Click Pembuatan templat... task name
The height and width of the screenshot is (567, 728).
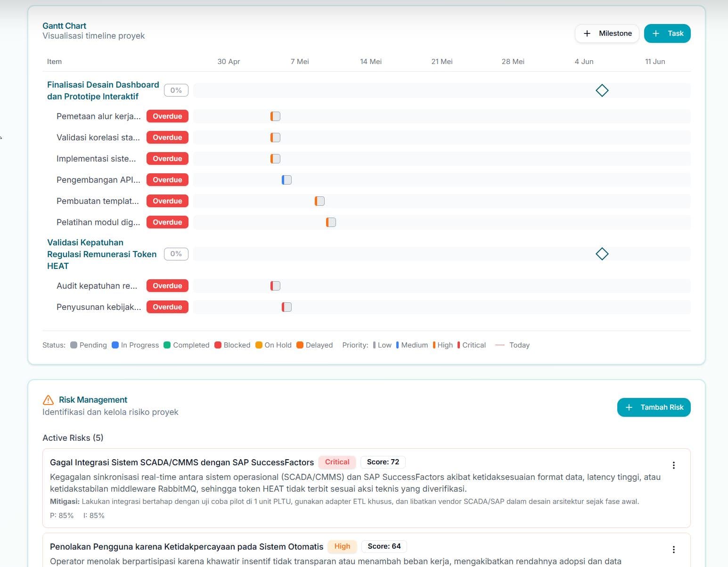98,201
